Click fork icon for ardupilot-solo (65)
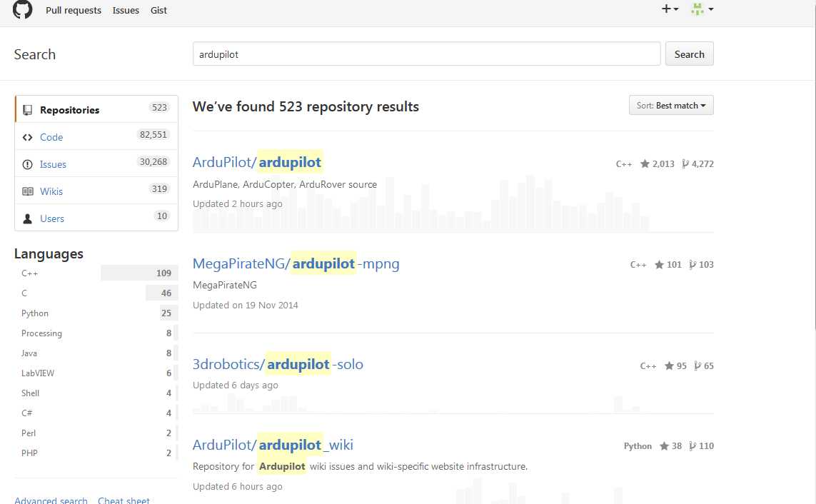The height and width of the screenshot is (504, 816). [x=698, y=366]
